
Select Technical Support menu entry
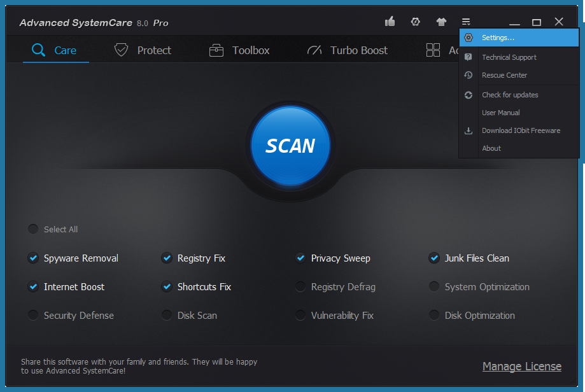(x=519, y=57)
